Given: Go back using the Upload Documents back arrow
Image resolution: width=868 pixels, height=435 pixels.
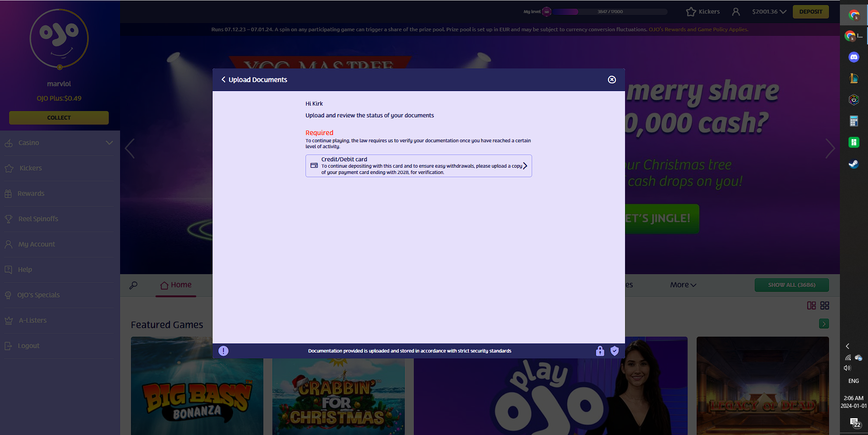Looking at the screenshot, I should [223, 80].
